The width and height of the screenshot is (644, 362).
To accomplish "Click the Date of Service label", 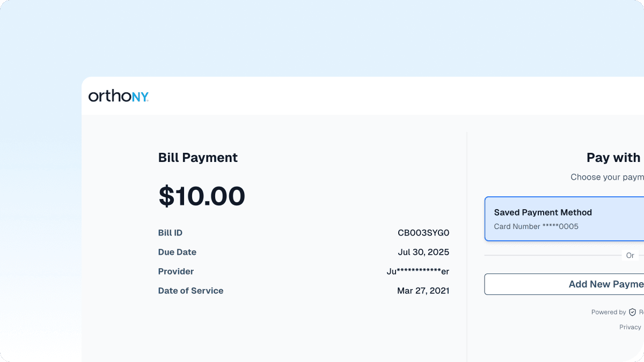I will [x=191, y=291].
